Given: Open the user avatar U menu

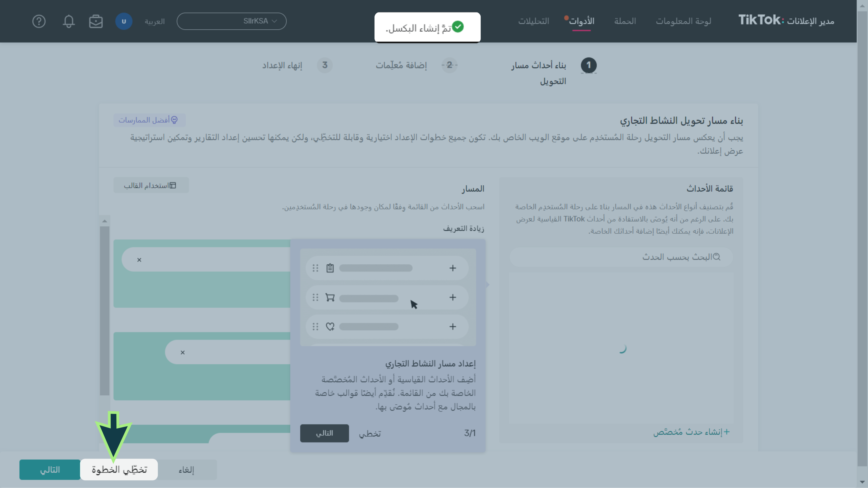Looking at the screenshot, I should click(x=124, y=21).
